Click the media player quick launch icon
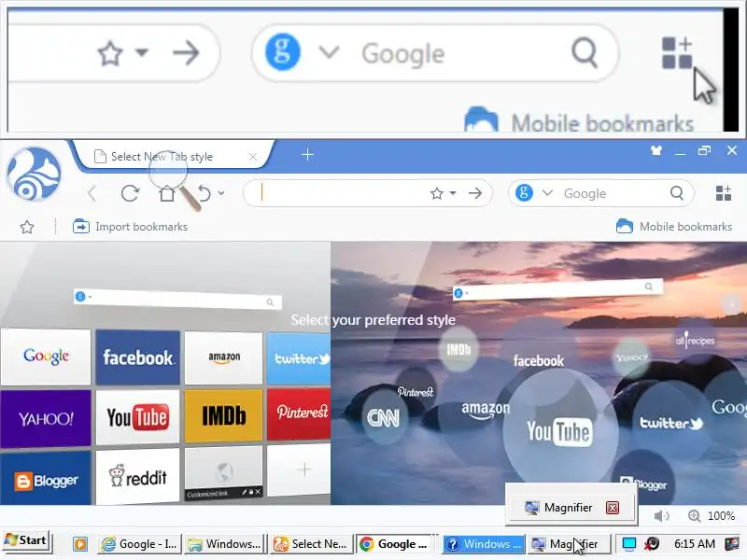Image resolution: width=747 pixels, height=560 pixels. point(80,544)
